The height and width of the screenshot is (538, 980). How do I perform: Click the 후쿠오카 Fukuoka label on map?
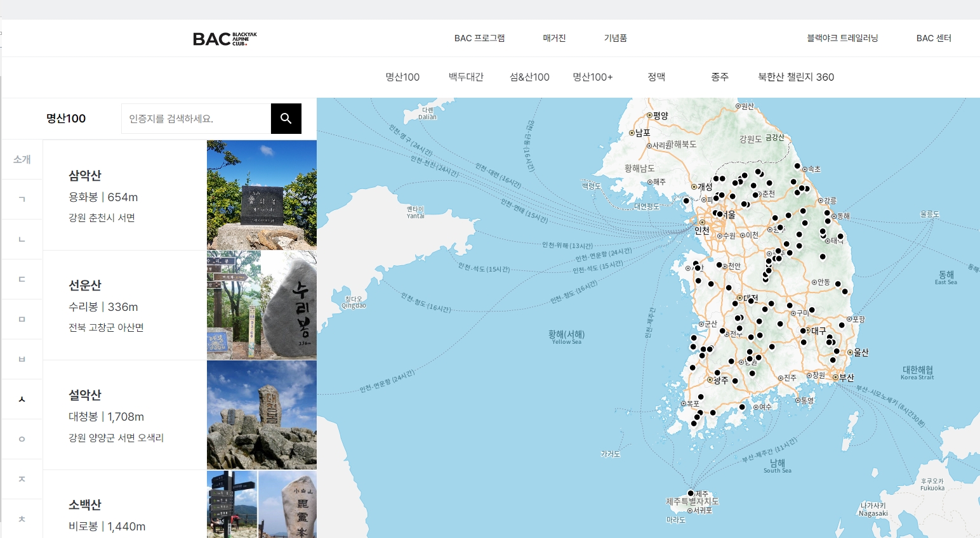(x=932, y=485)
